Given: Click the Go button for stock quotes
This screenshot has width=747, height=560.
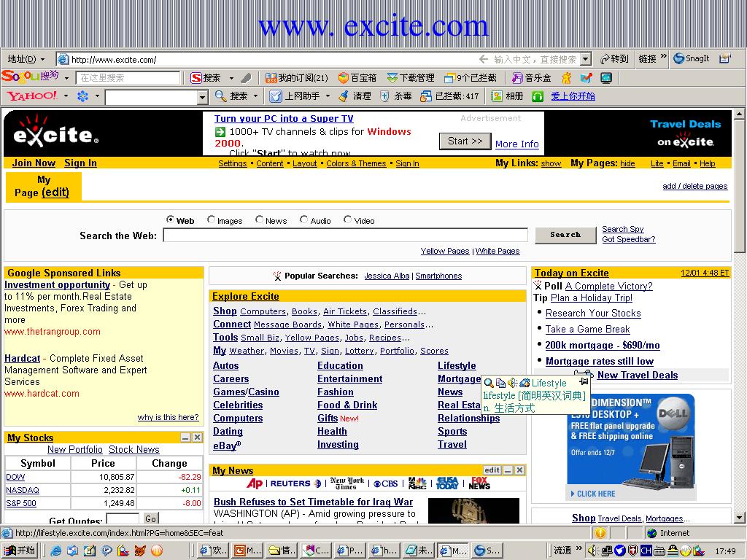Looking at the screenshot, I should (x=150, y=518).
